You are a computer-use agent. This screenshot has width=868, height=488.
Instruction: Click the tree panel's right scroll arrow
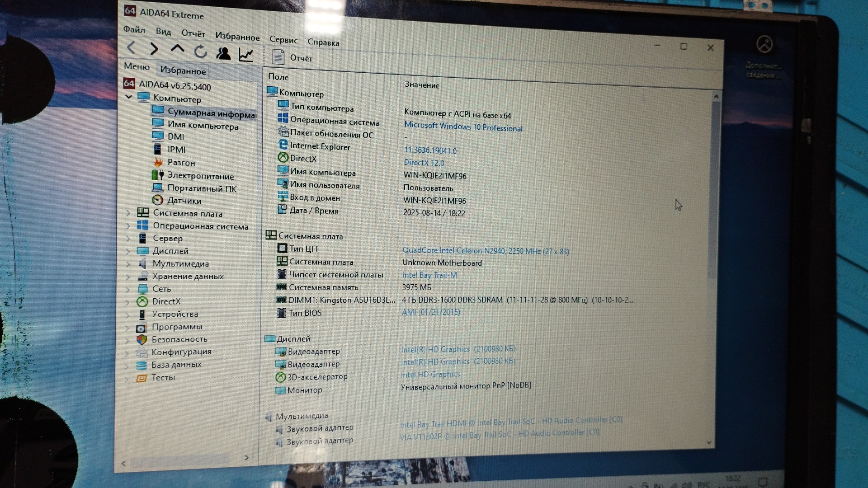pos(246,458)
